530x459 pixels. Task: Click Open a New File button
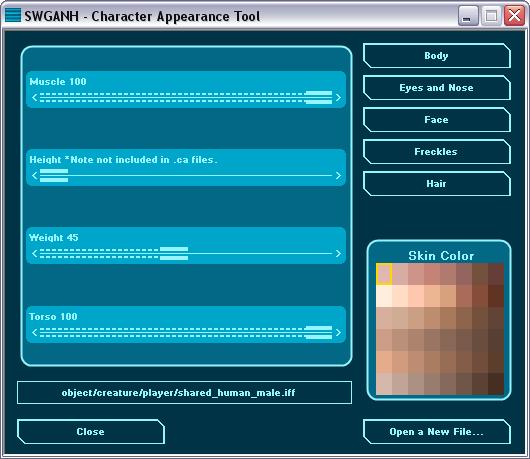click(x=436, y=432)
